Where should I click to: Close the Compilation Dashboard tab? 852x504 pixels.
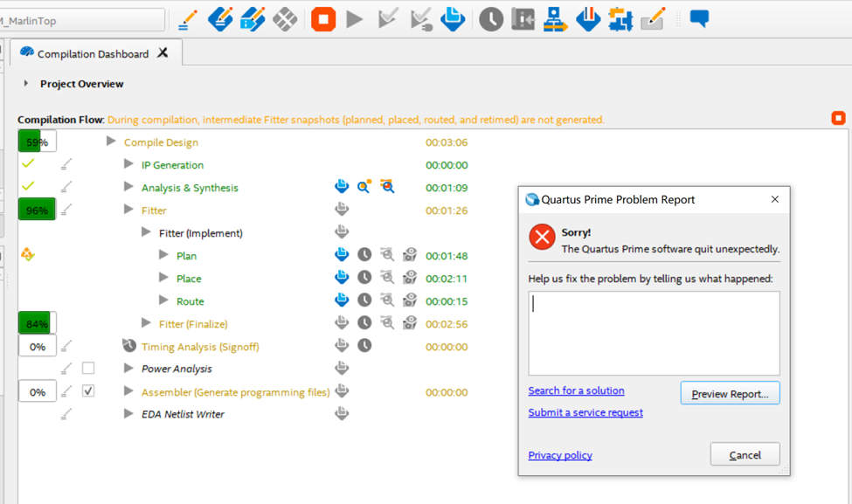163,52
